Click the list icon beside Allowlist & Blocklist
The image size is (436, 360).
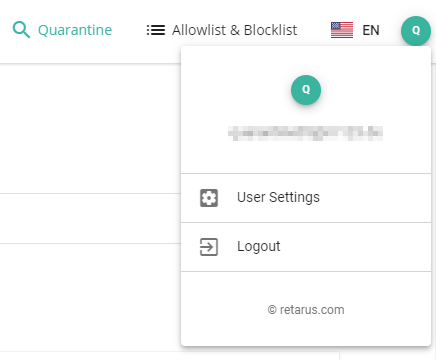[x=156, y=30]
